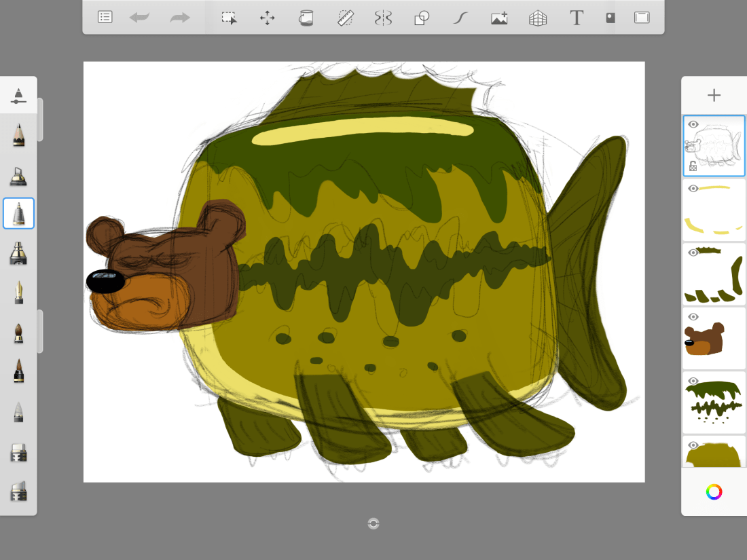Toggle the lock on the sketch layer
747x560 pixels.
693,166
